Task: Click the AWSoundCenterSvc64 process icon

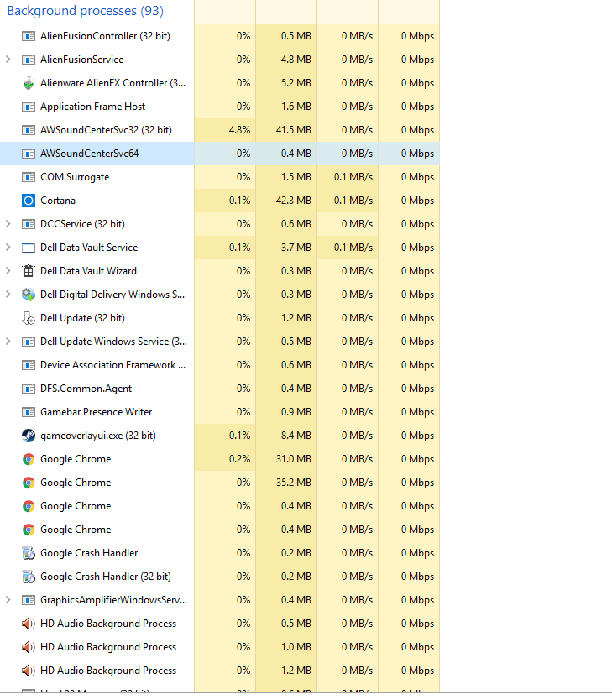Action: pyautogui.click(x=28, y=154)
